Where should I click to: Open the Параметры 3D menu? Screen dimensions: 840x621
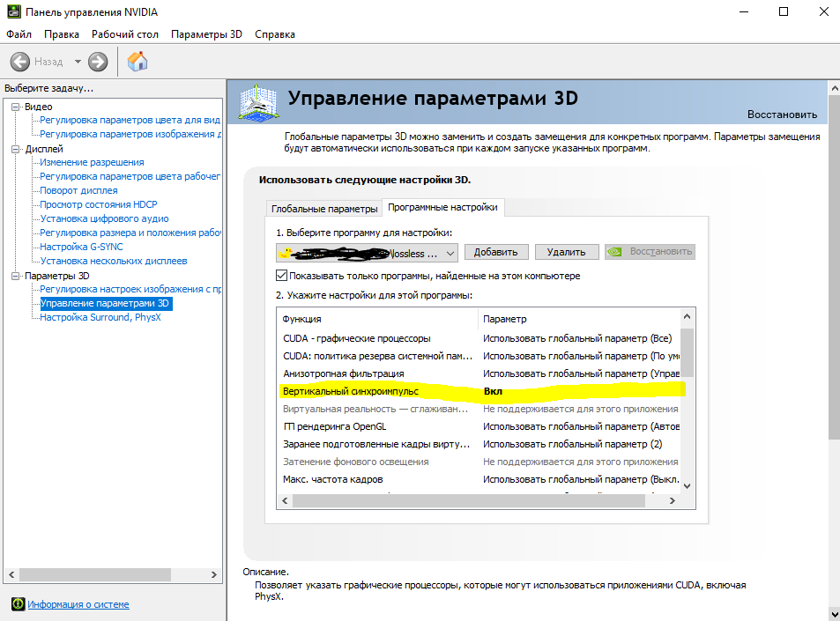(207, 34)
